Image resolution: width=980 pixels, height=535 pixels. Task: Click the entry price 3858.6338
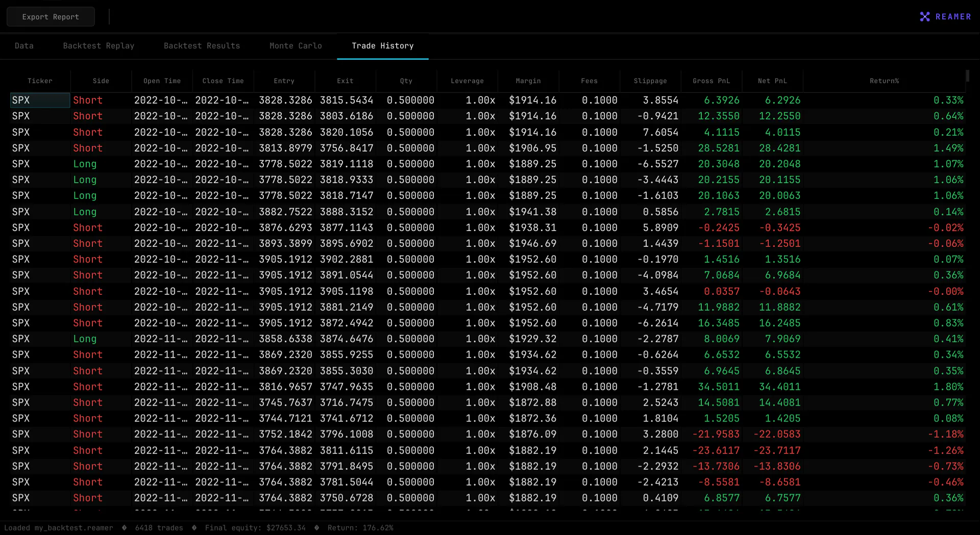[285, 339]
